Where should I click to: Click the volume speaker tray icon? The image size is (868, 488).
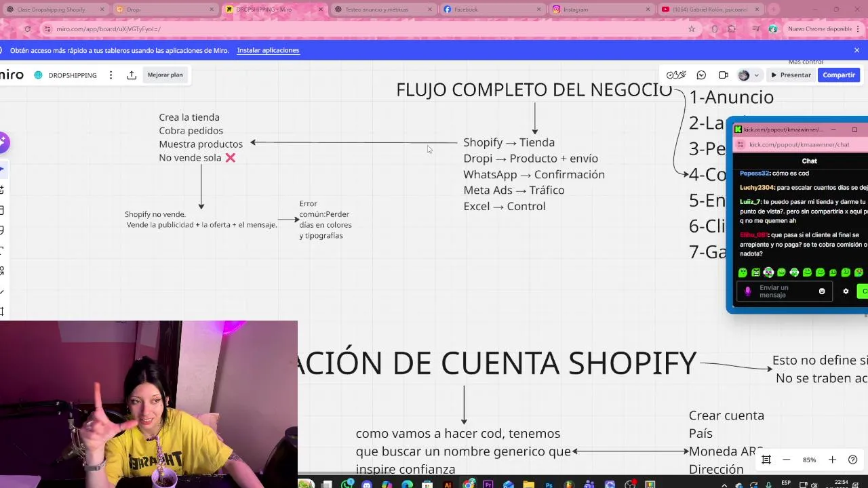[814, 485]
